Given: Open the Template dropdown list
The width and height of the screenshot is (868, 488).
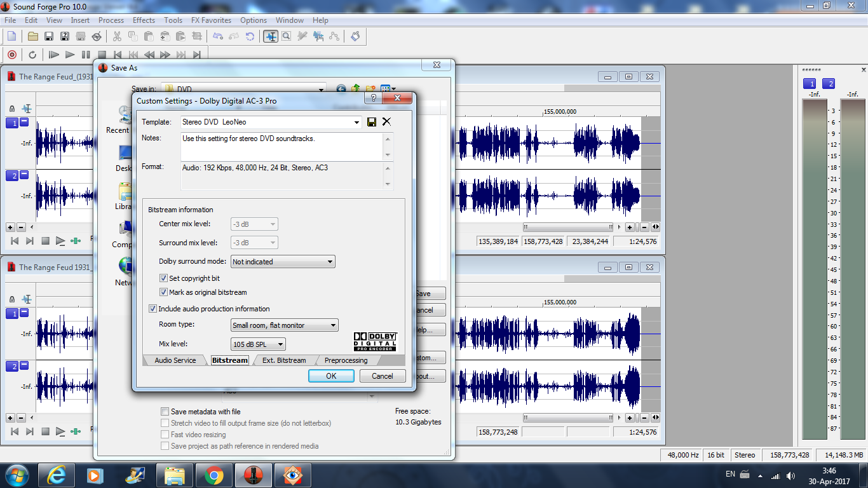Looking at the screenshot, I should 356,122.
